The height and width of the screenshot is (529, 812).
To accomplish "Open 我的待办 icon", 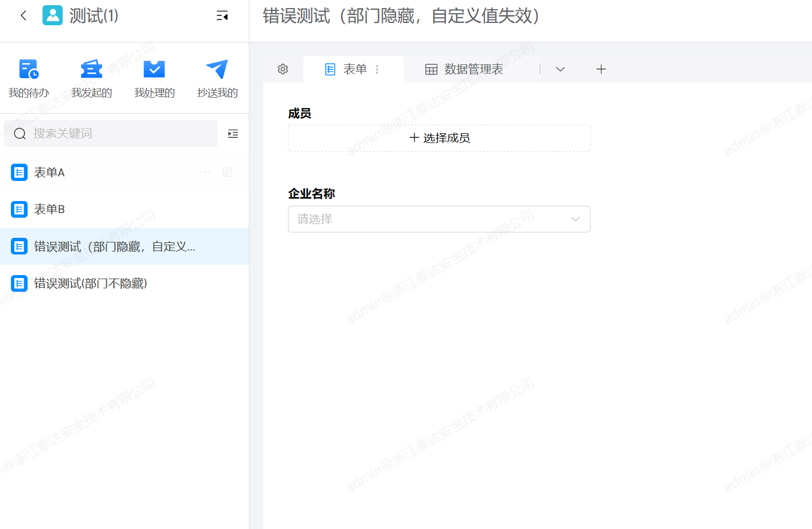I will point(29,69).
